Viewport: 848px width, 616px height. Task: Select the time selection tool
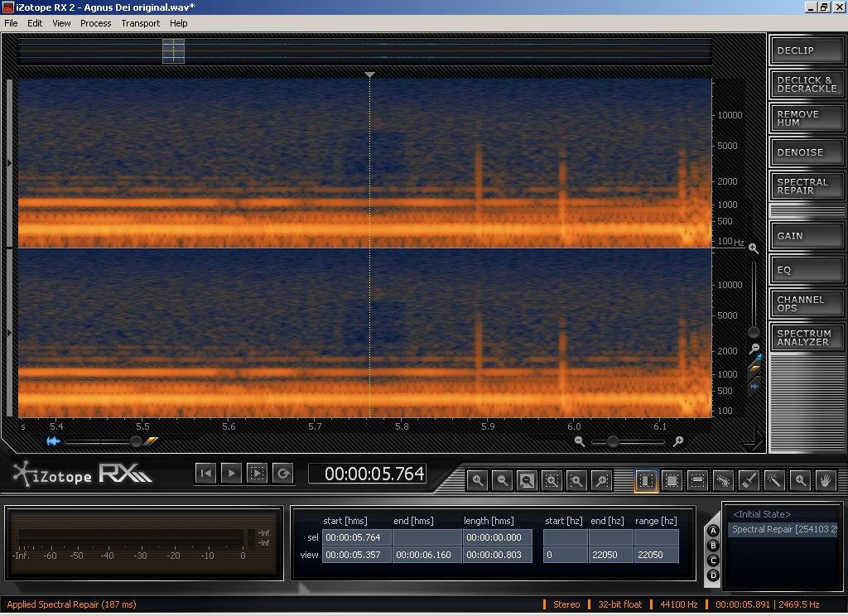tap(646, 480)
